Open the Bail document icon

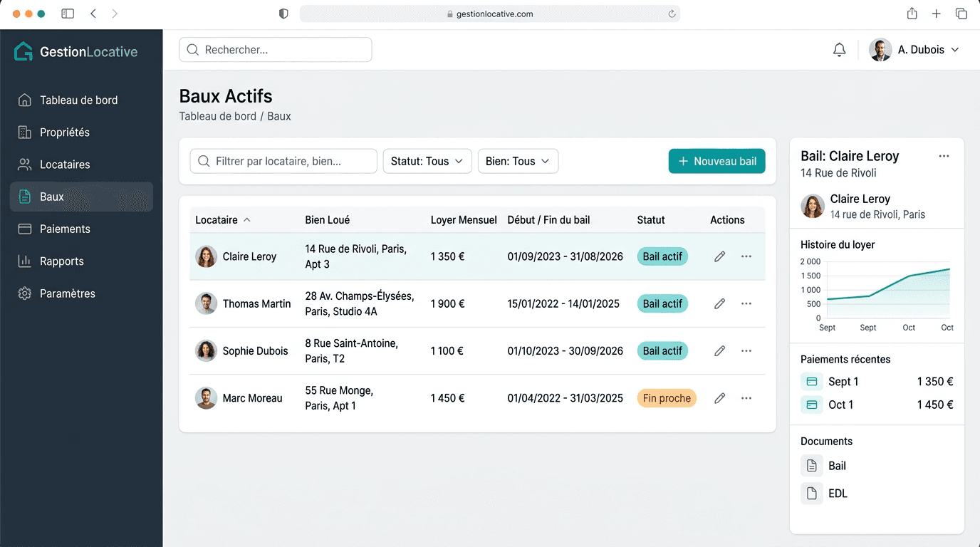(x=811, y=466)
